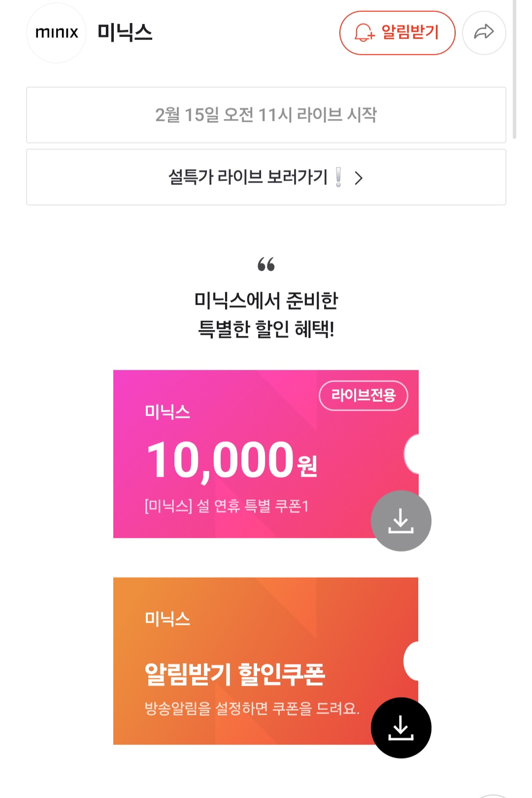Tap the share arrow icon

484,33
